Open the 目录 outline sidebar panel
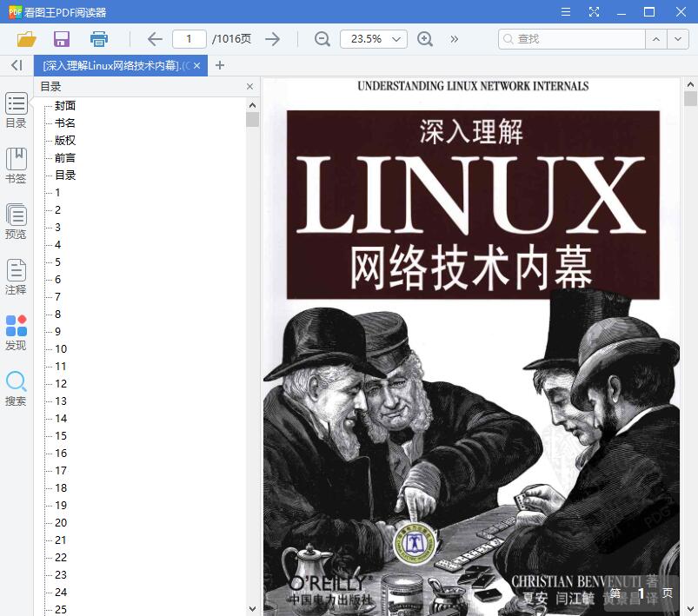 coord(16,110)
